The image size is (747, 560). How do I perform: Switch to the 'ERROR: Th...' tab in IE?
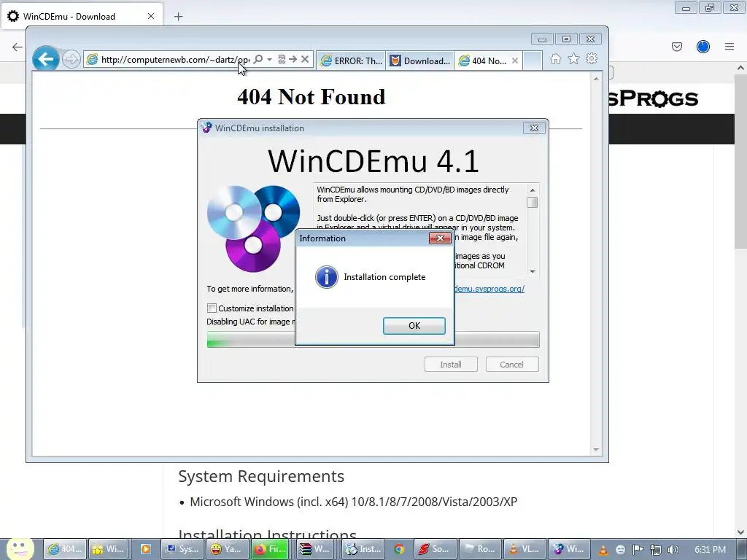pyautogui.click(x=351, y=61)
